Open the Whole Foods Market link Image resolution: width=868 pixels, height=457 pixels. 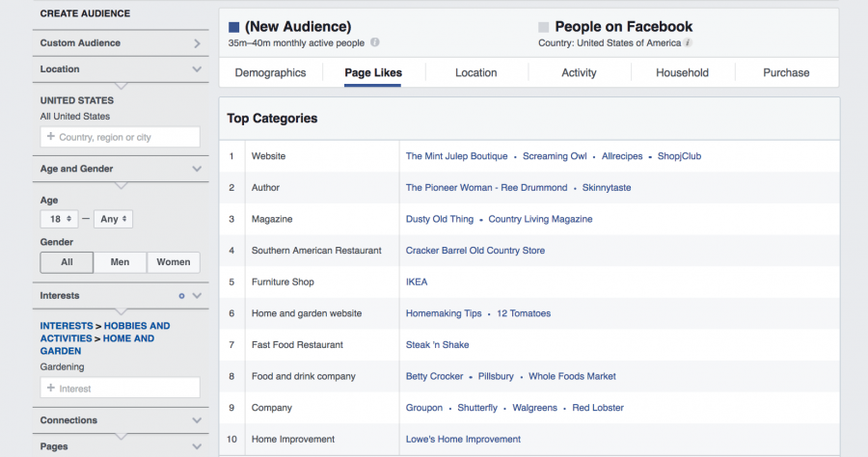(572, 376)
